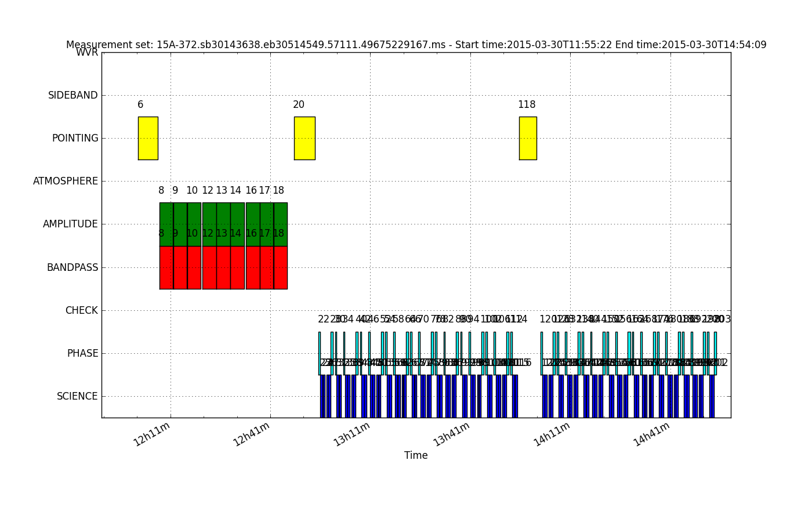Select the 12h11m time tick label
This screenshot has height=522, width=812.
152,434
